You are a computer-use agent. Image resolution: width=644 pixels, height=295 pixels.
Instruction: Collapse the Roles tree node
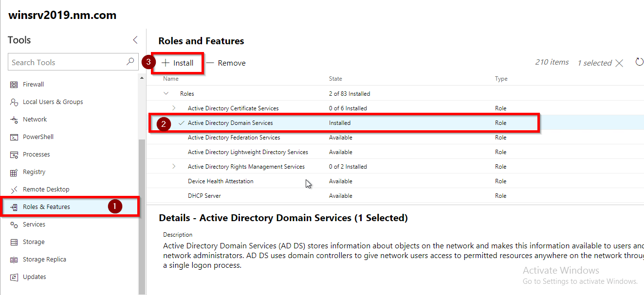(x=166, y=93)
